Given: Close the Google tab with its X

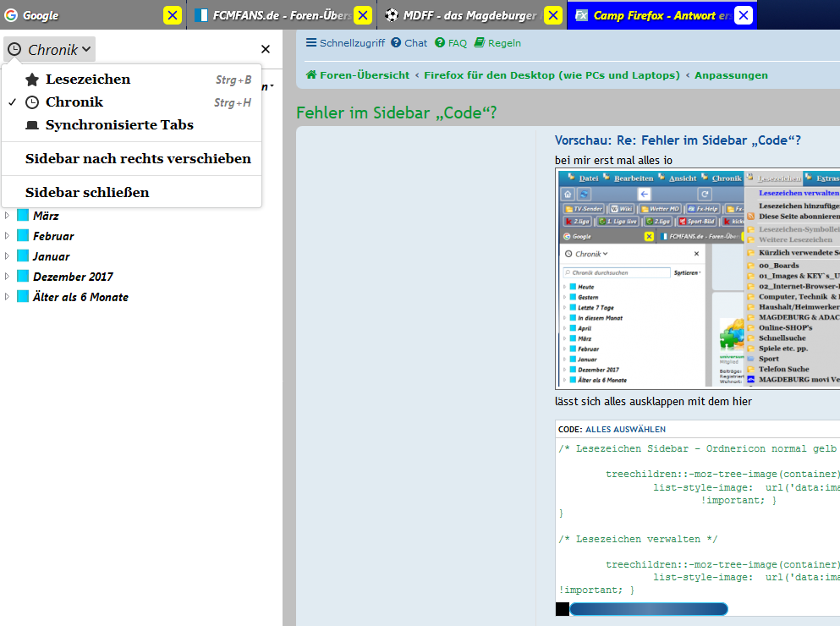Looking at the screenshot, I should click(x=172, y=15).
